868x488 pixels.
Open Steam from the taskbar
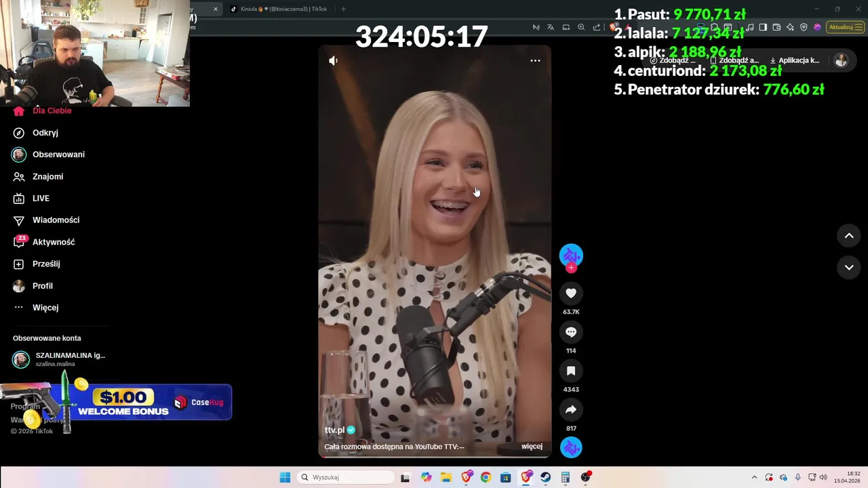coord(545,477)
